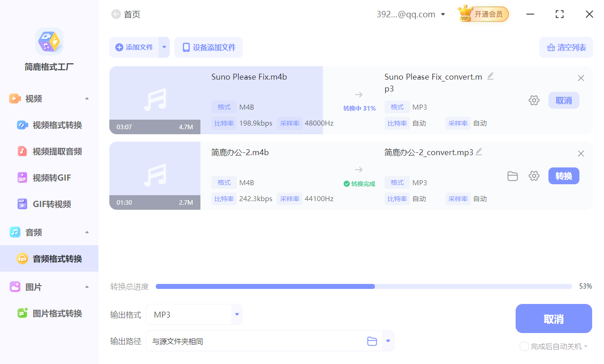
Task: Start converting 简鹿办公-2.m4b with 转换 button
Action: pyautogui.click(x=563, y=176)
